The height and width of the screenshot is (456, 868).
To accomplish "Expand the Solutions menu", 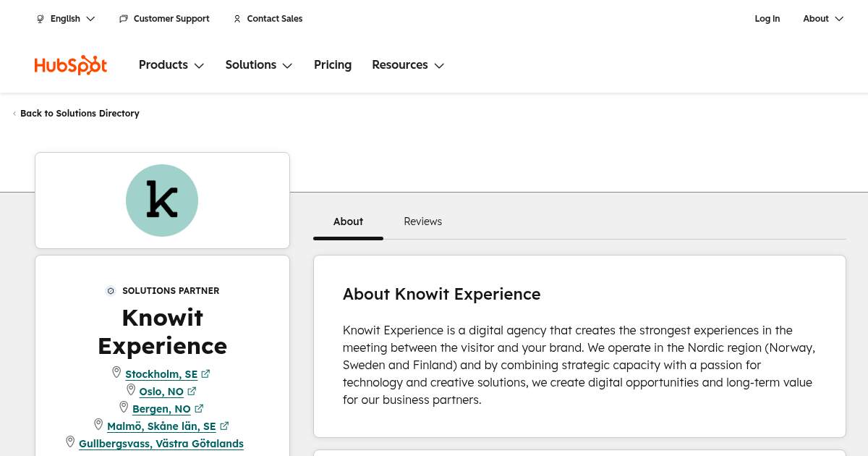I will tap(259, 65).
